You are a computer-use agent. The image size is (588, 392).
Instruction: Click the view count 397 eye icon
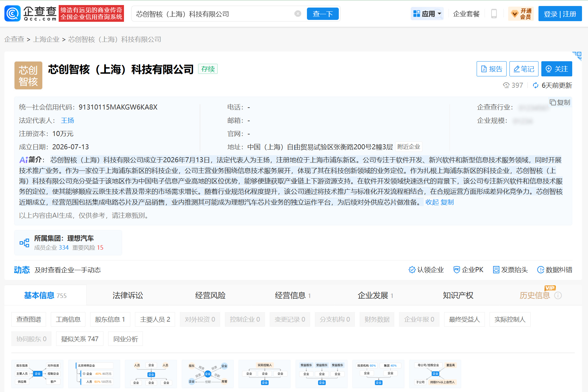point(506,85)
